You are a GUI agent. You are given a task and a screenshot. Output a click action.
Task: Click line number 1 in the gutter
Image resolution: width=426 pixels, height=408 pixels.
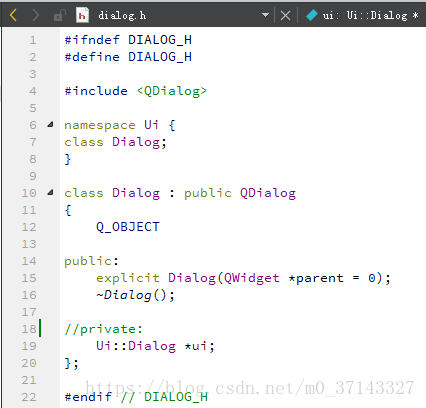click(33, 40)
